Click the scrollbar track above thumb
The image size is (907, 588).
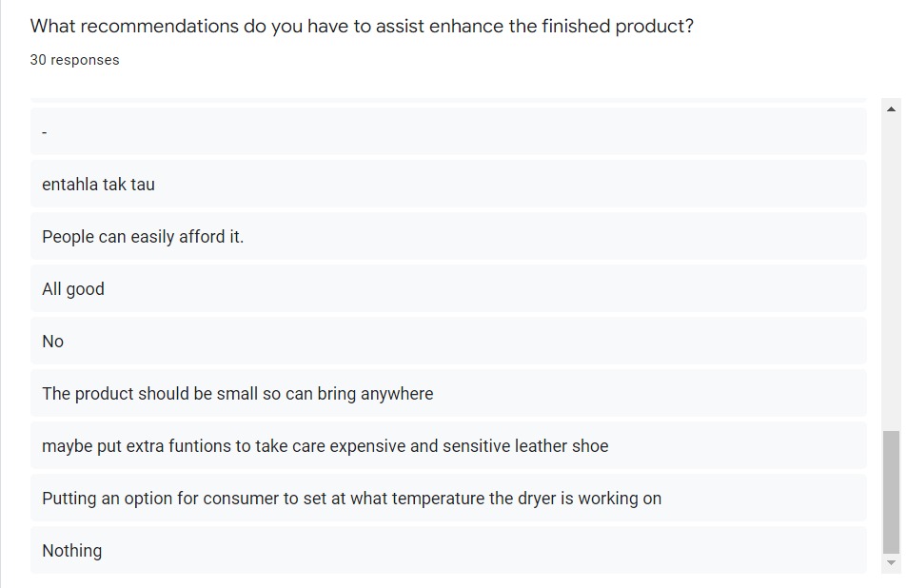coord(891,274)
